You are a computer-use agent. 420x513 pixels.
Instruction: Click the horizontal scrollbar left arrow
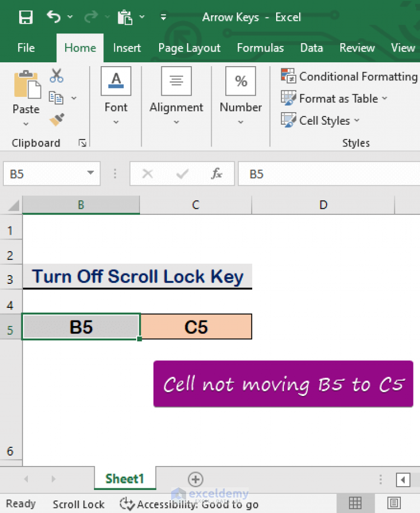(403, 480)
